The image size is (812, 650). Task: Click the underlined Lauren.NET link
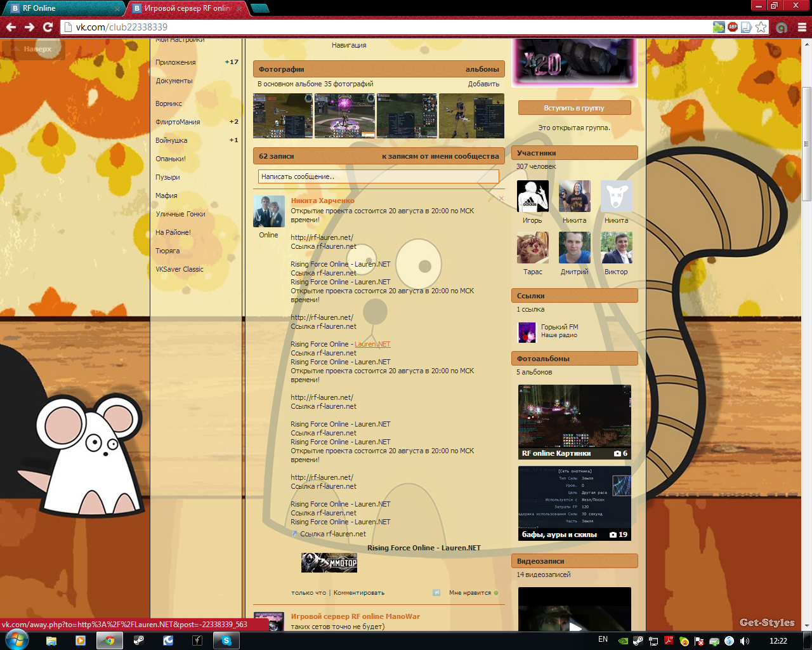pyautogui.click(x=372, y=344)
